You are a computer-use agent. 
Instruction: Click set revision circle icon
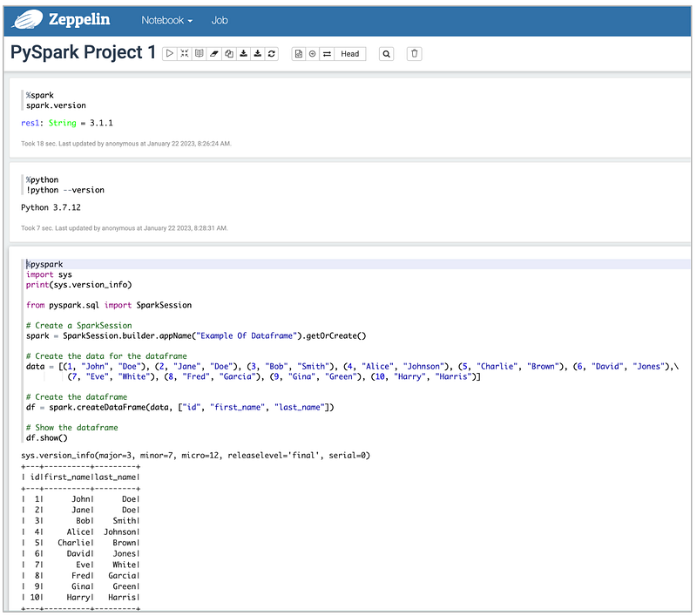[313, 54]
